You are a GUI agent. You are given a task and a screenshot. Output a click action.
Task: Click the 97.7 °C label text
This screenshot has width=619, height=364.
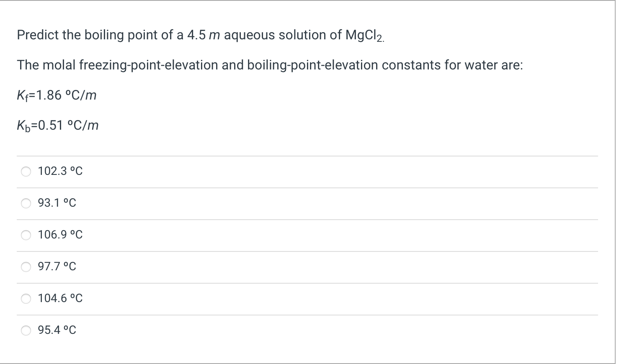coord(57,266)
